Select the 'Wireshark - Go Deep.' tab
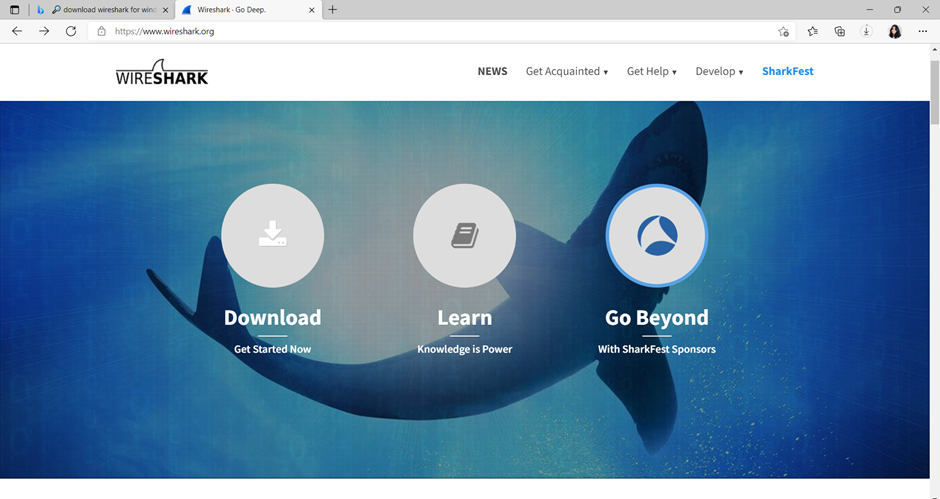The width and height of the screenshot is (940, 499). (249, 10)
